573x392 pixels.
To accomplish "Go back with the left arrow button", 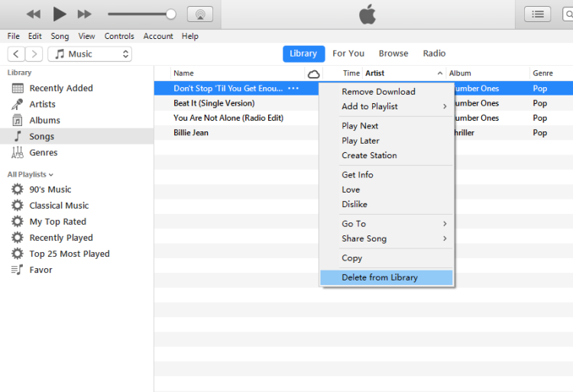I will 16,54.
